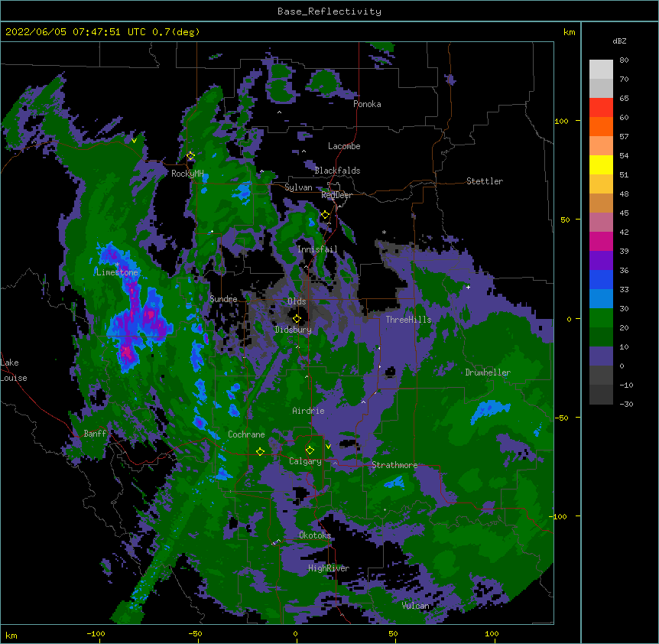Image resolution: width=659 pixels, height=644 pixels.
Task: Click the -100 tick on the bottom axis
Action: [x=96, y=634]
